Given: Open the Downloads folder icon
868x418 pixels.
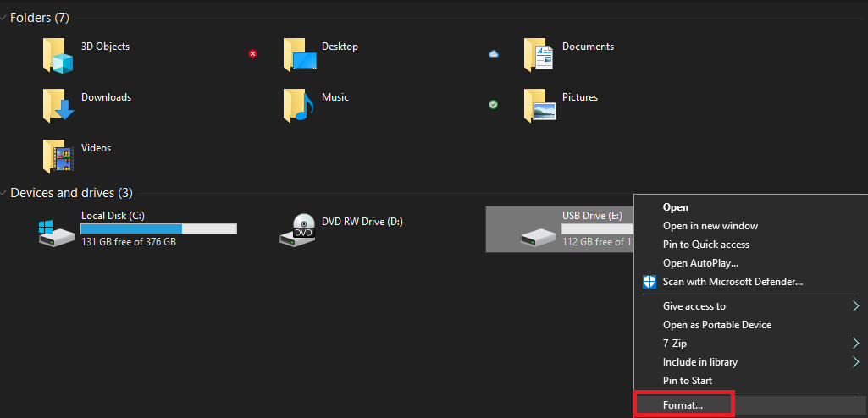Looking at the screenshot, I should (x=58, y=106).
